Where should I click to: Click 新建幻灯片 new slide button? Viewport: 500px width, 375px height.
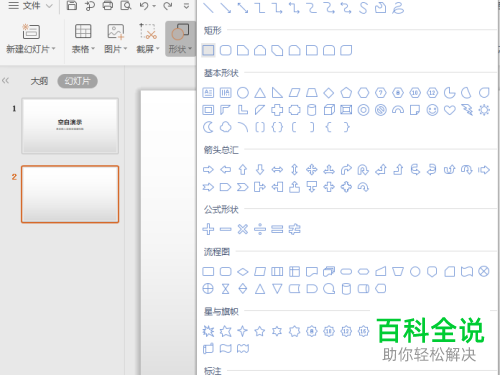click(31, 39)
